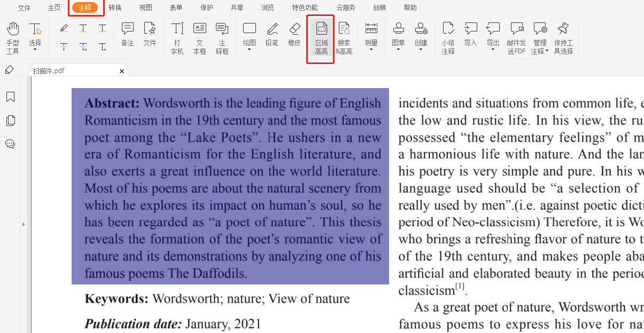Show the pages panel in left sidebar

(10, 121)
